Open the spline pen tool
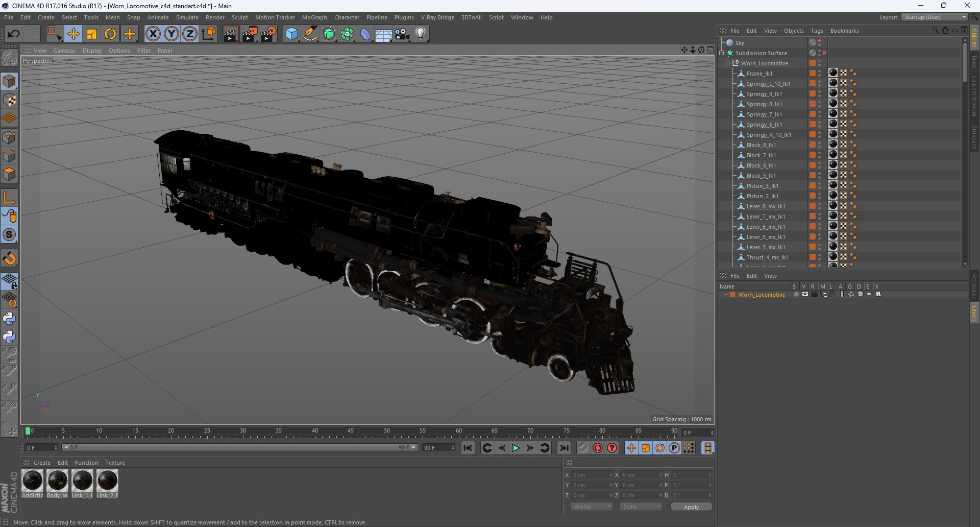The width and height of the screenshot is (980, 527). 310,34
